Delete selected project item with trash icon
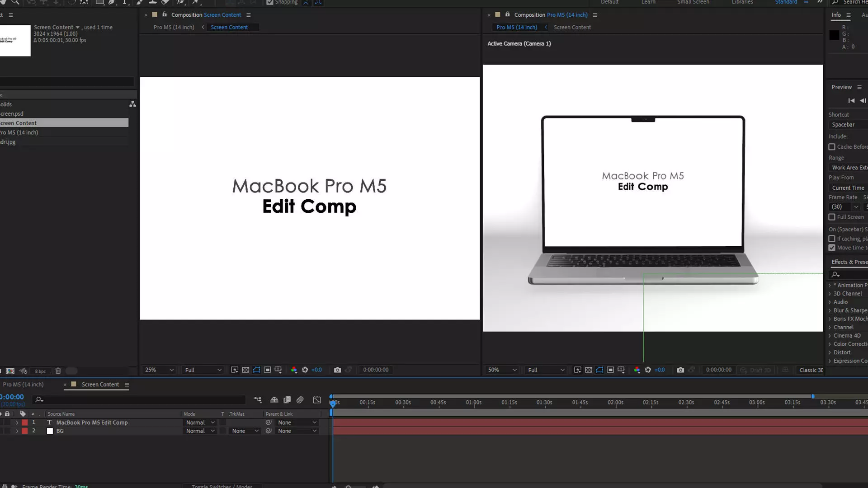 tap(58, 371)
